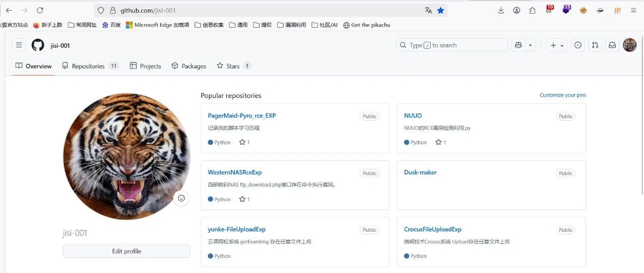Open 'Microsoft Edge 加载项' bookmark
Viewport: 644px width, 273px height.
click(x=157, y=25)
